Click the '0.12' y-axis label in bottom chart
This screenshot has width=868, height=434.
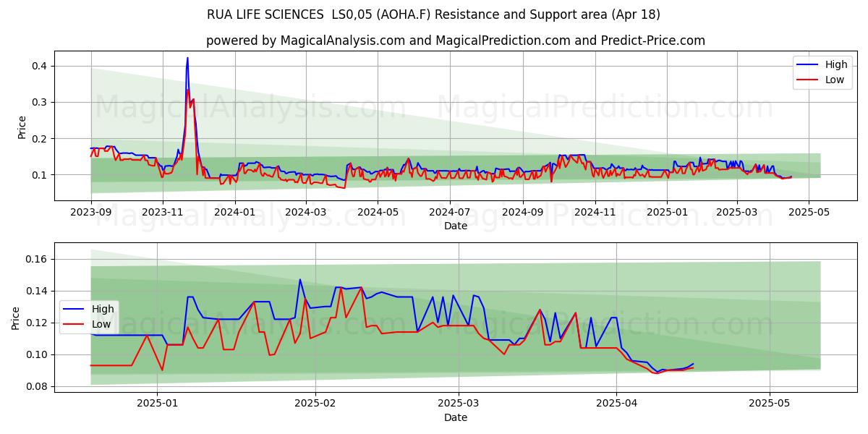(37, 323)
